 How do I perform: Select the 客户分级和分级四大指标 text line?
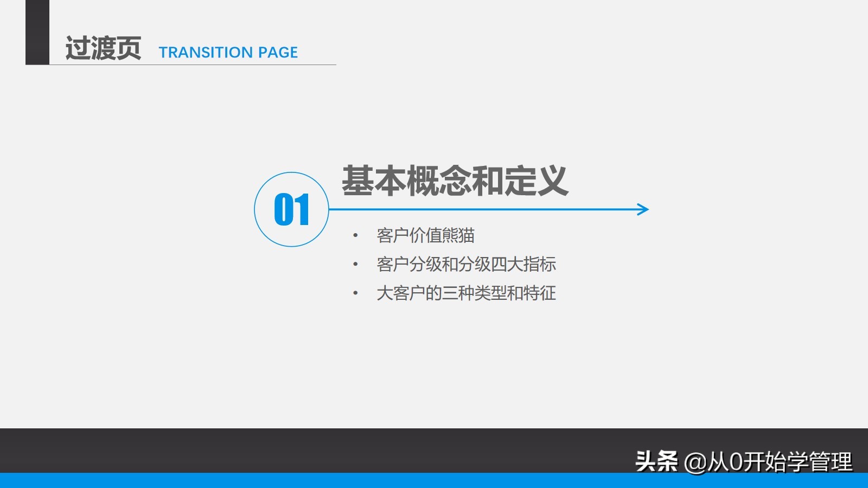(469, 265)
